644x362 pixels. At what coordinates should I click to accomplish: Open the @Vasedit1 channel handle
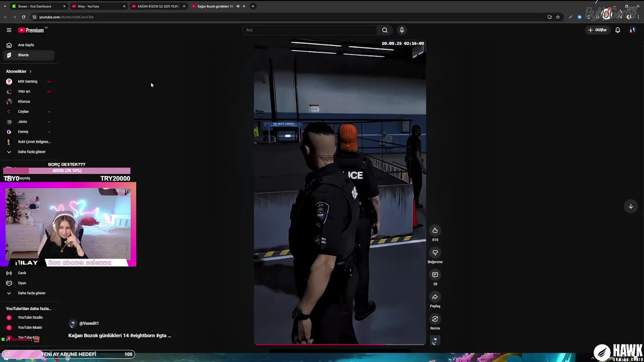89,323
